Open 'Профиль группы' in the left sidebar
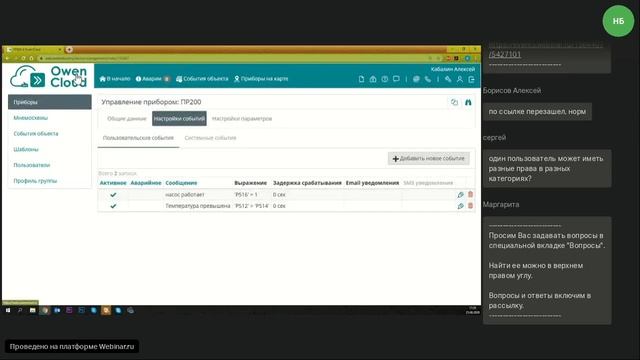This screenshot has height=360, width=640. pyautogui.click(x=35, y=181)
